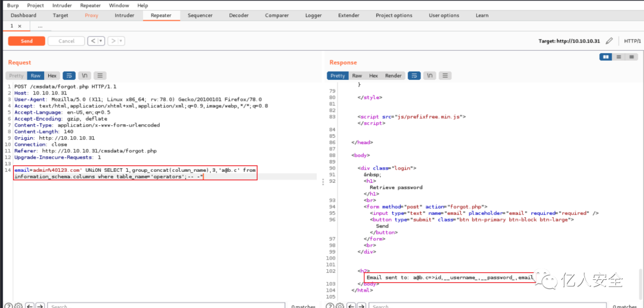Image resolution: width=644 pixels, height=308 pixels.
Task: Switch to the Intruder tab
Action: click(x=125, y=15)
